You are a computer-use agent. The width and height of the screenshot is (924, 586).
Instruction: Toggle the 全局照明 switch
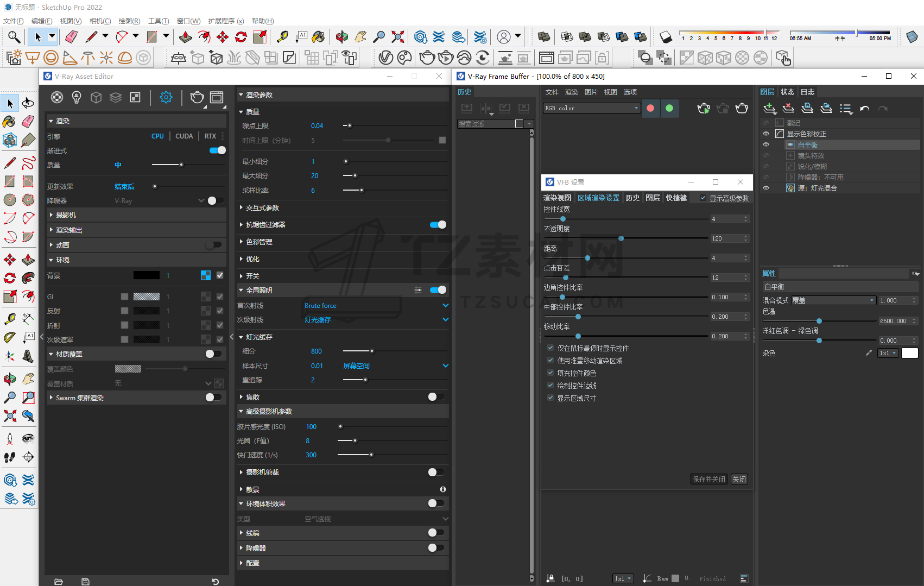pyautogui.click(x=438, y=290)
